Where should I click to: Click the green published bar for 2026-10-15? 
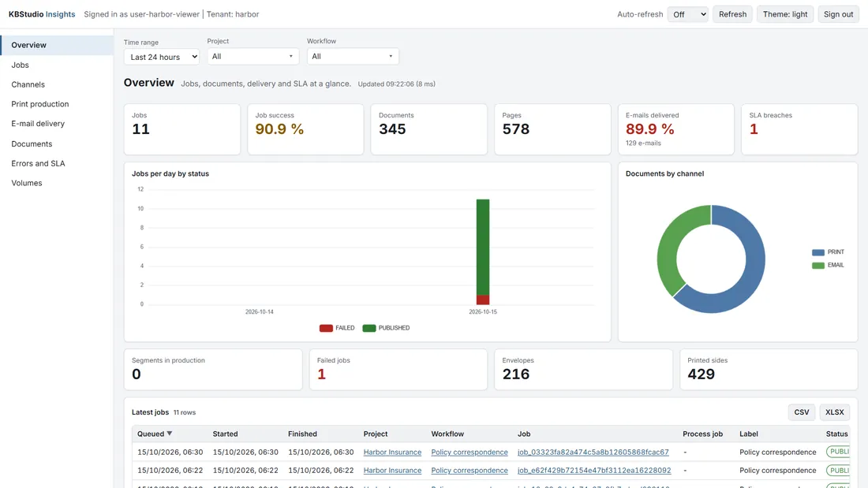click(483, 248)
